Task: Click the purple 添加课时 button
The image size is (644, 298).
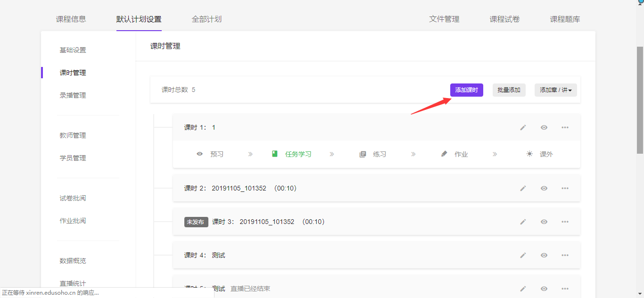Action: (466, 90)
